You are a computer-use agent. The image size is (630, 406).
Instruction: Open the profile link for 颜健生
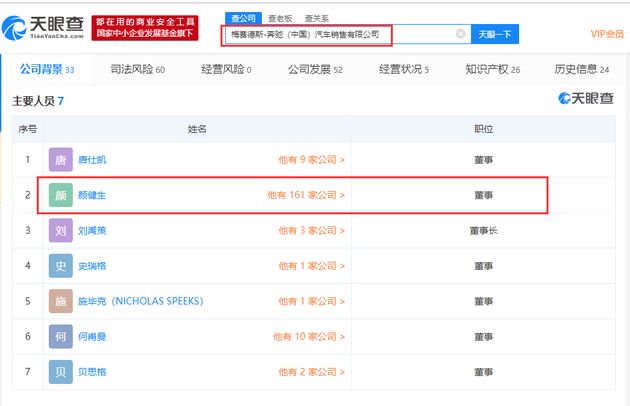point(92,195)
